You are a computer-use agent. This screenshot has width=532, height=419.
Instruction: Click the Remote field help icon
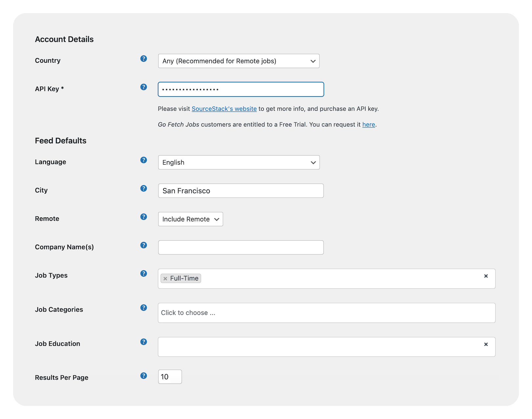click(x=143, y=217)
